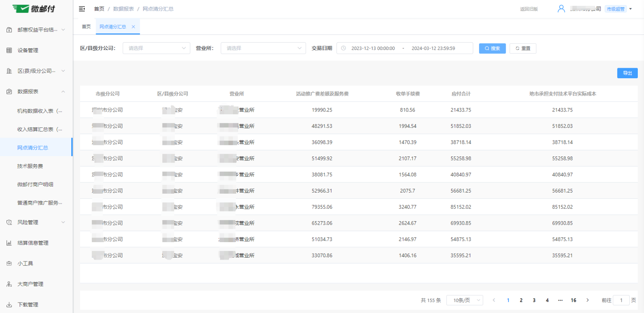The width and height of the screenshot is (644, 313).
Task: Open 技术服务费 in sidebar
Action: pyautogui.click(x=30, y=166)
